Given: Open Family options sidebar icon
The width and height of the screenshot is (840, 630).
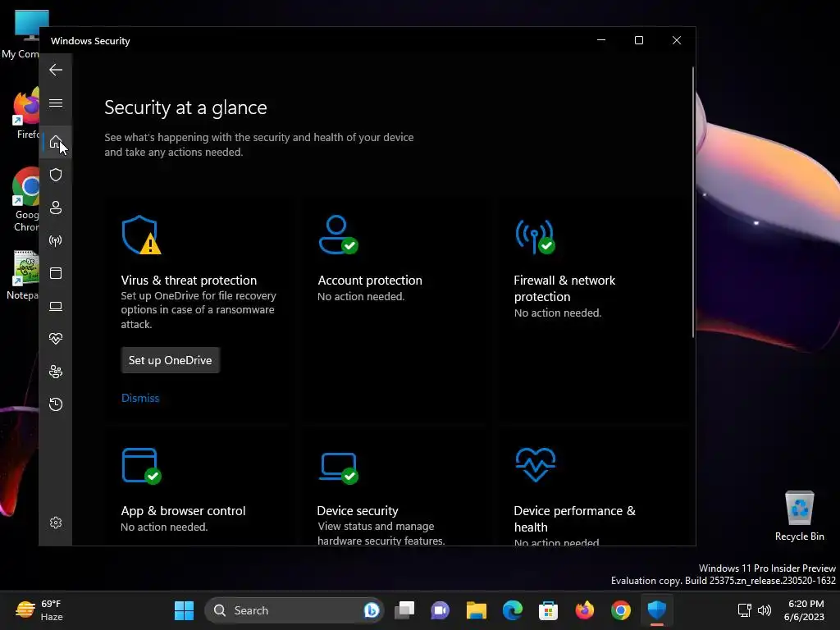Looking at the screenshot, I should pos(56,372).
